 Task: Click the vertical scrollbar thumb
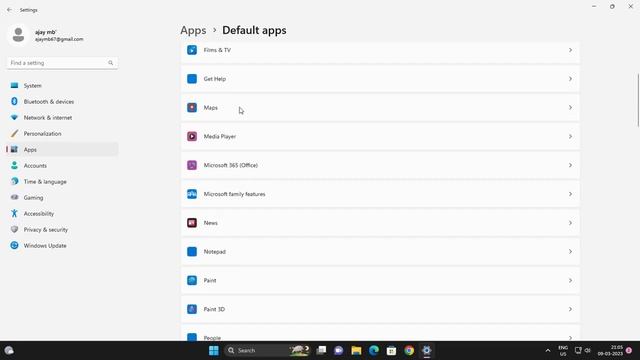(x=638, y=100)
